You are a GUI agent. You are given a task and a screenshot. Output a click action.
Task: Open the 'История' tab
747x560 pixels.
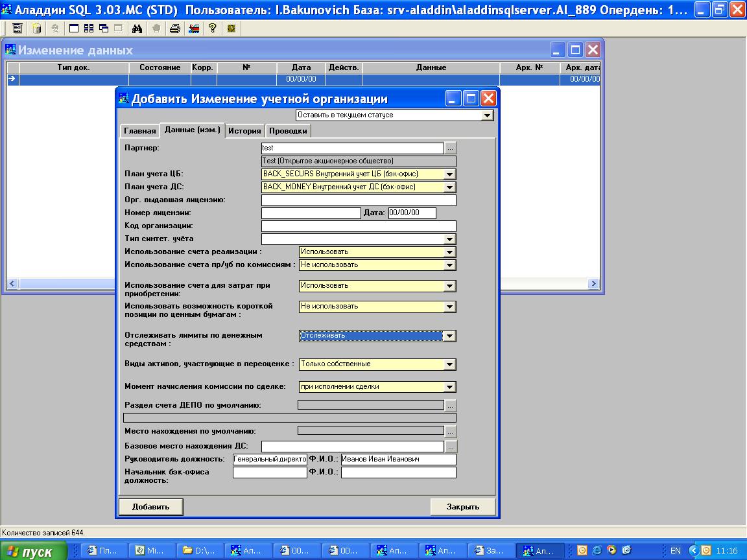point(244,131)
